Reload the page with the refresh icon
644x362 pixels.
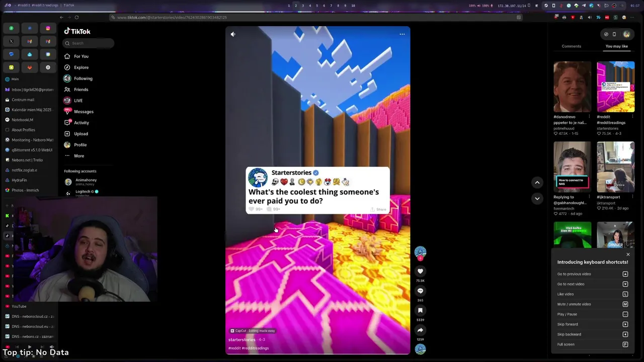coord(76,18)
